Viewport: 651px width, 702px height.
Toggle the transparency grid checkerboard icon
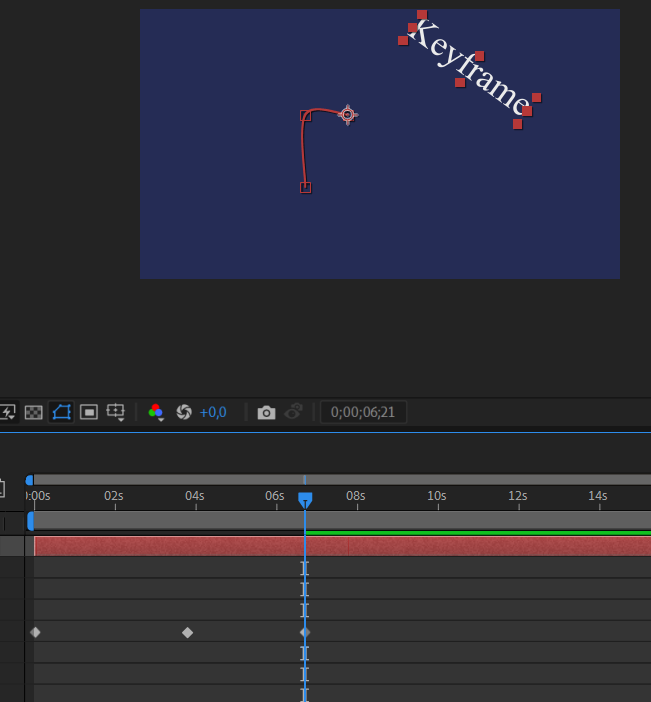pos(34,412)
